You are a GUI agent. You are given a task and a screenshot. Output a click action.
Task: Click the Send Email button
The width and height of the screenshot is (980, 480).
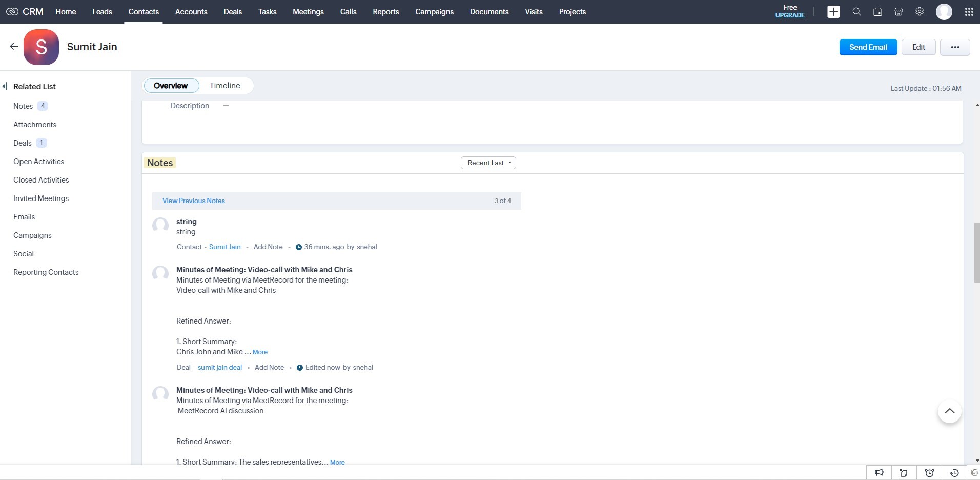click(x=868, y=47)
